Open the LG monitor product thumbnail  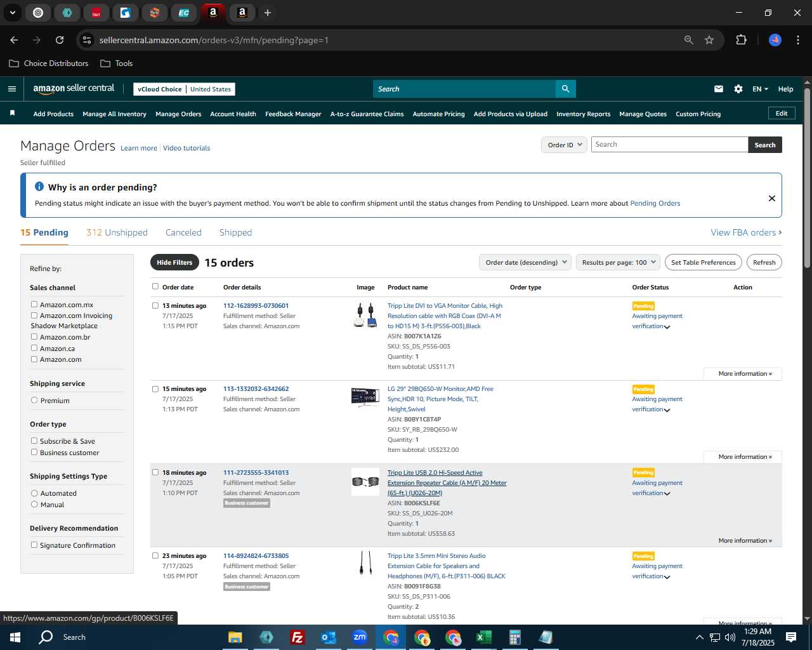pyautogui.click(x=365, y=397)
